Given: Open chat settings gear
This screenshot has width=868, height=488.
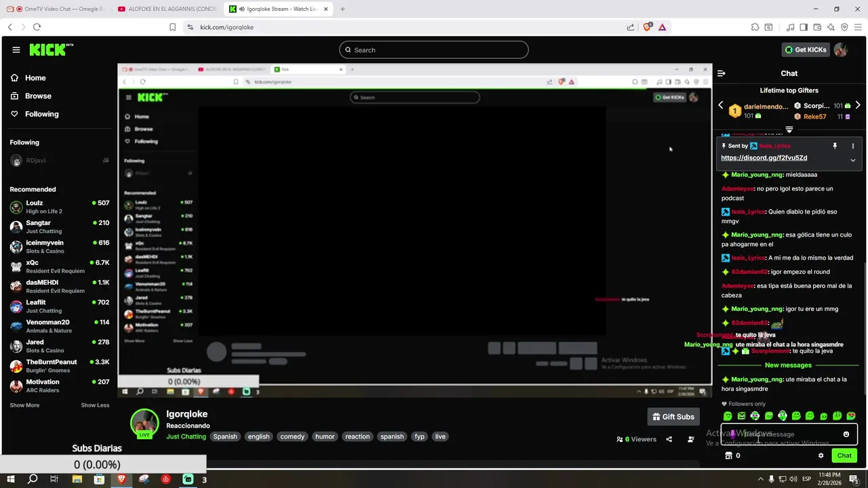Looking at the screenshot, I should click(x=821, y=455).
